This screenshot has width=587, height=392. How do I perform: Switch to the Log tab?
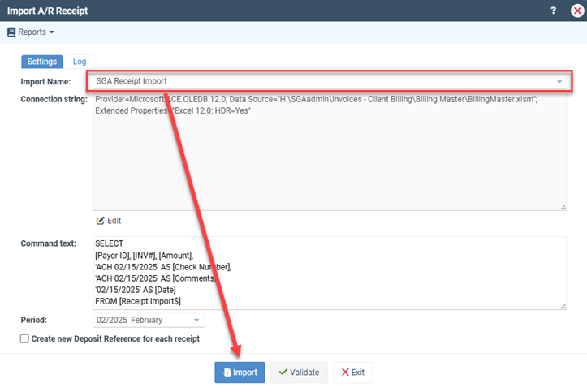pos(80,62)
